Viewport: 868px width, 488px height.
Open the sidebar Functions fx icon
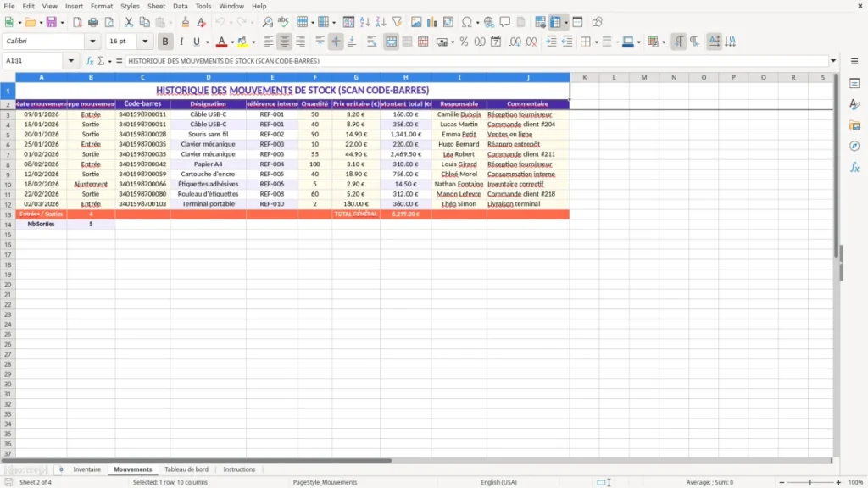854,167
